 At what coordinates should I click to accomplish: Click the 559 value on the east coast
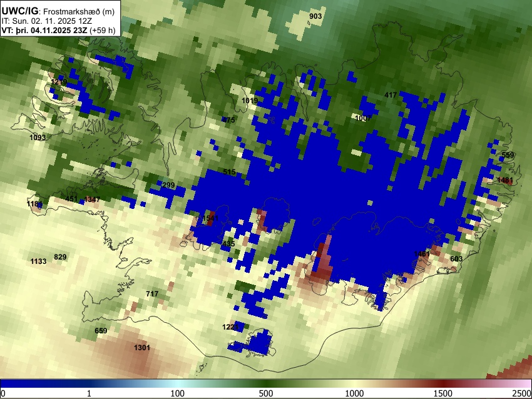508,155
